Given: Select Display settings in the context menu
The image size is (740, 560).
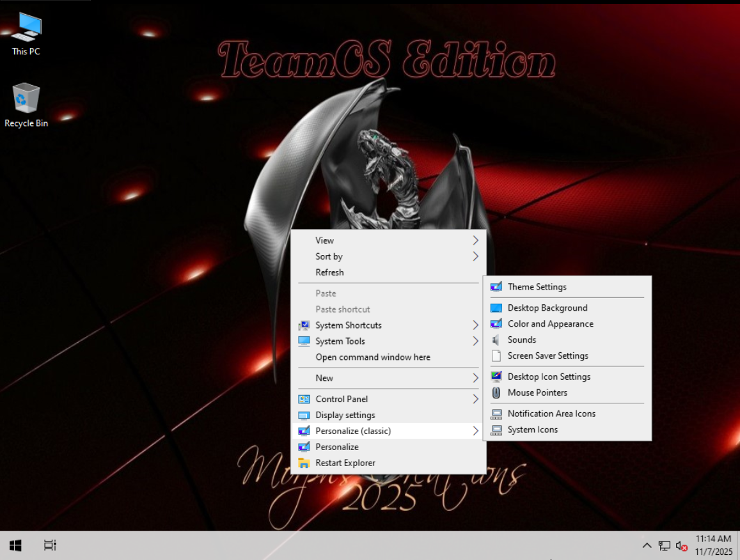Looking at the screenshot, I should pyautogui.click(x=345, y=415).
